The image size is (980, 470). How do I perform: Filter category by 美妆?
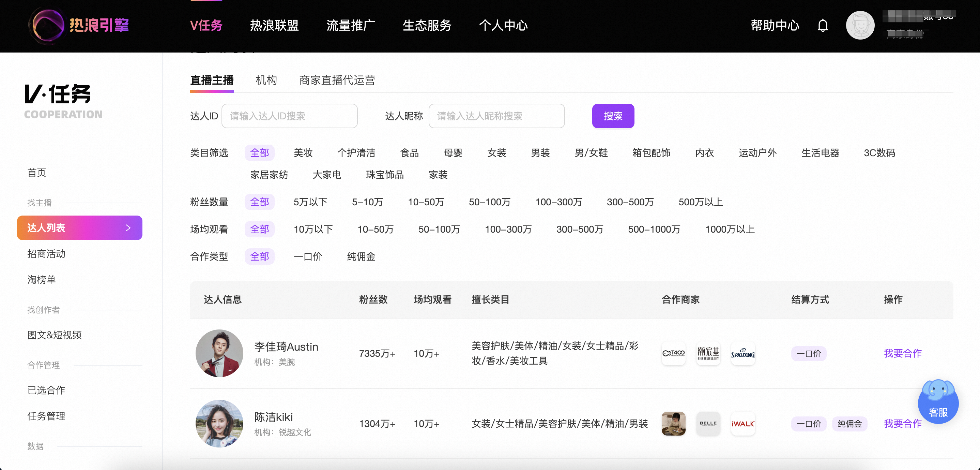(x=303, y=153)
